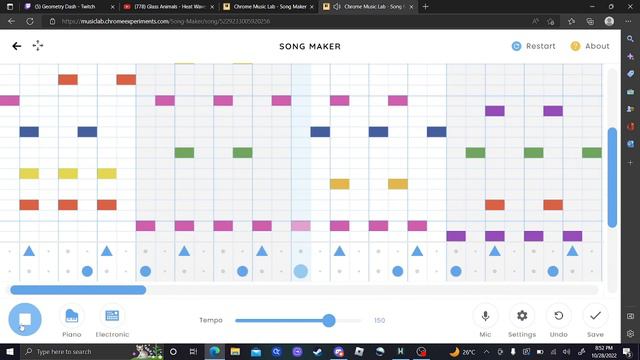The image size is (640, 360).
Task: Open the browser profile avatar
Action: pyautogui.click(x=609, y=21)
